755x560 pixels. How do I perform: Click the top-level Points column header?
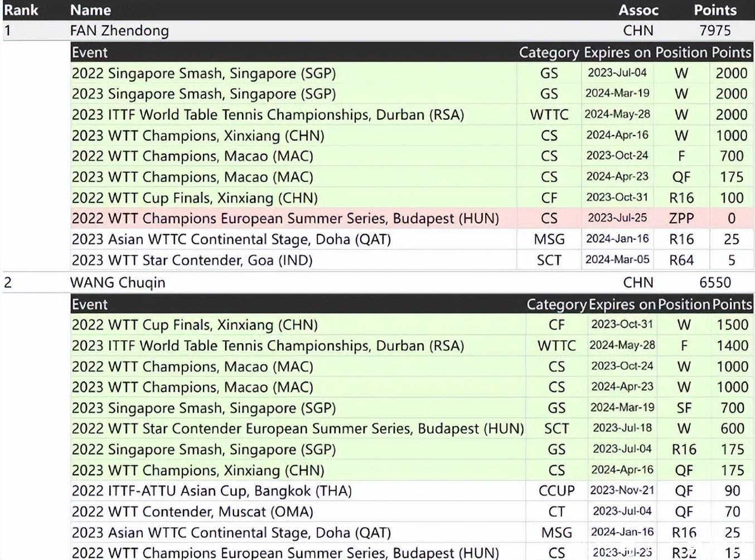pos(715,10)
